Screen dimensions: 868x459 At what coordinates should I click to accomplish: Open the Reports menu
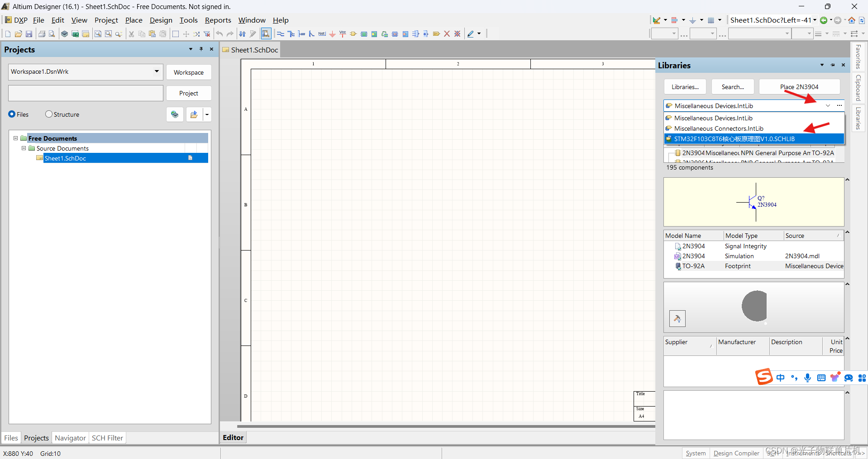[218, 20]
